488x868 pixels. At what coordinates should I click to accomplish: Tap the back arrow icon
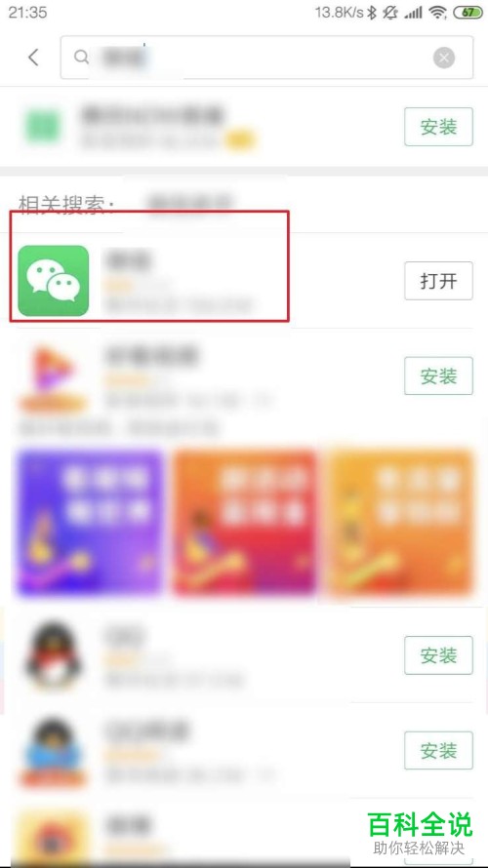click(x=34, y=57)
